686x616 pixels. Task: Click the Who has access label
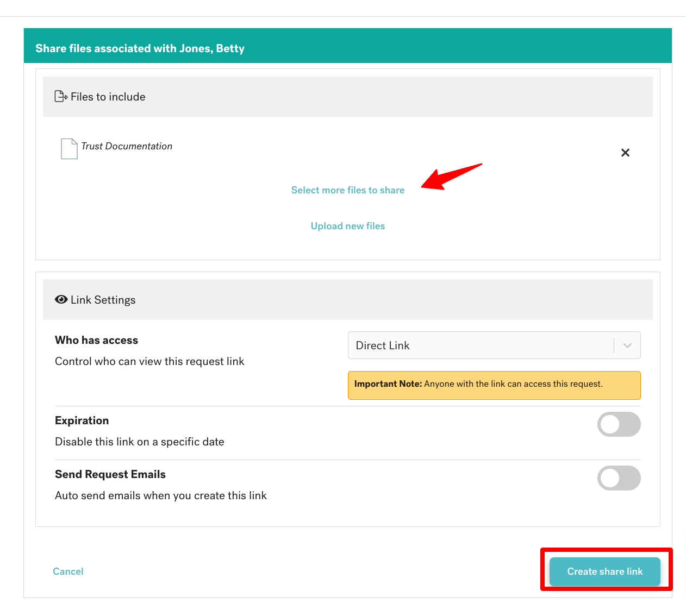pos(97,340)
